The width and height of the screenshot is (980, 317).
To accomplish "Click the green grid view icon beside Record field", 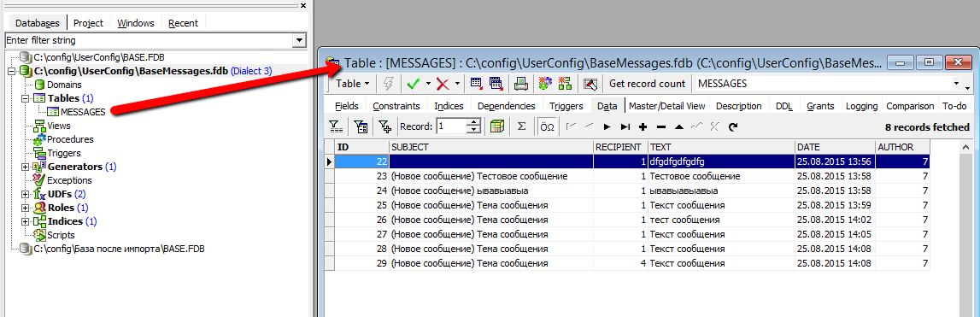I will (x=497, y=126).
